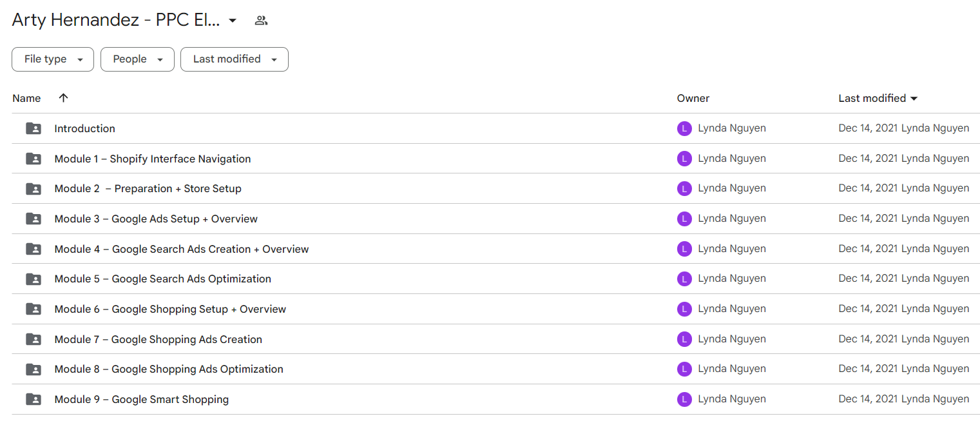Select Module 6 – Google Shopping Setup + Overview
The image size is (980, 423).
click(x=170, y=309)
